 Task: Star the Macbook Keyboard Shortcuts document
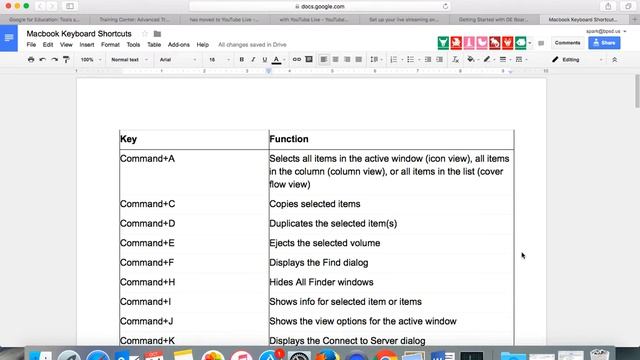click(x=144, y=34)
